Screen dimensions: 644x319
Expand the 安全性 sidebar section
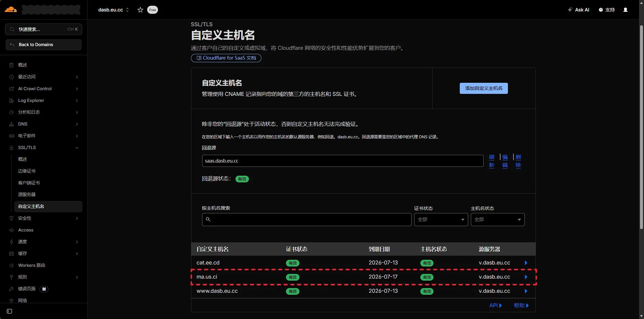coord(77,218)
